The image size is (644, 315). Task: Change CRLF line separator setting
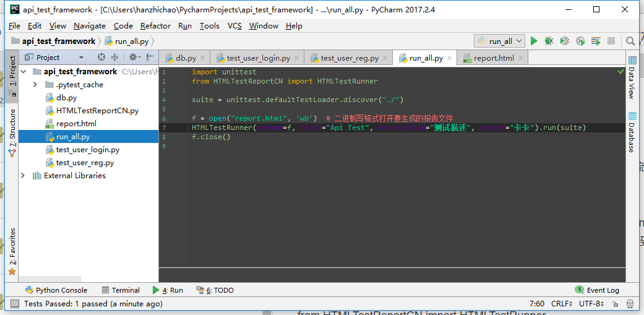coord(562,304)
